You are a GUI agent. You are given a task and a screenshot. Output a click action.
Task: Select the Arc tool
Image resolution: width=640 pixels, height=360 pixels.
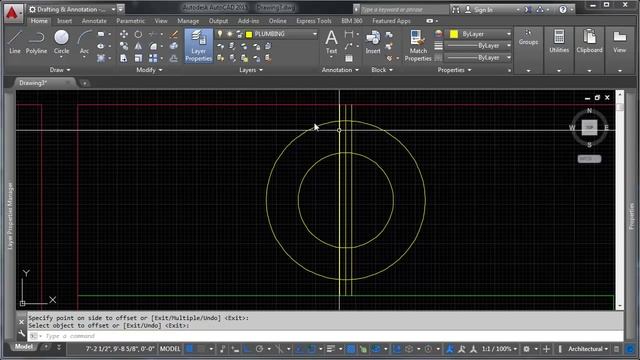point(84,42)
